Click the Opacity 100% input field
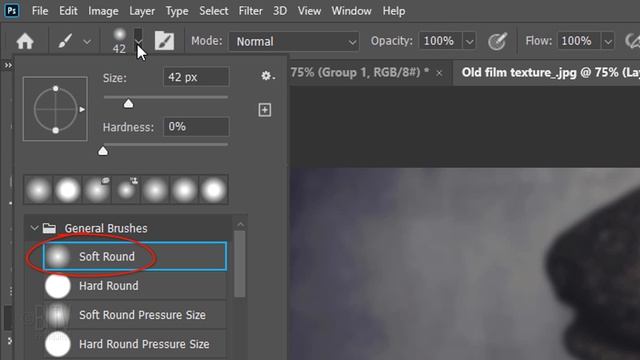This screenshot has width=640, height=360. coord(440,41)
